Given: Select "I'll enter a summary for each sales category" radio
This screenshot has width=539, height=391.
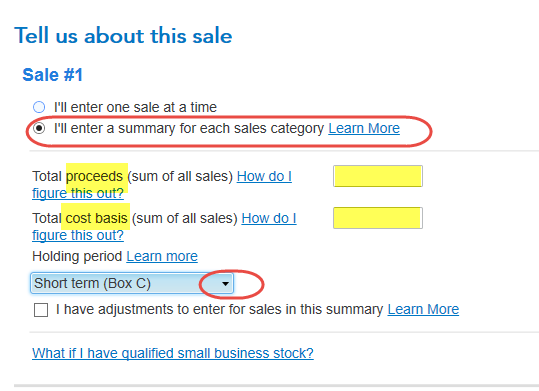Looking at the screenshot, I should pyautogui.click(x=39, y=128).
